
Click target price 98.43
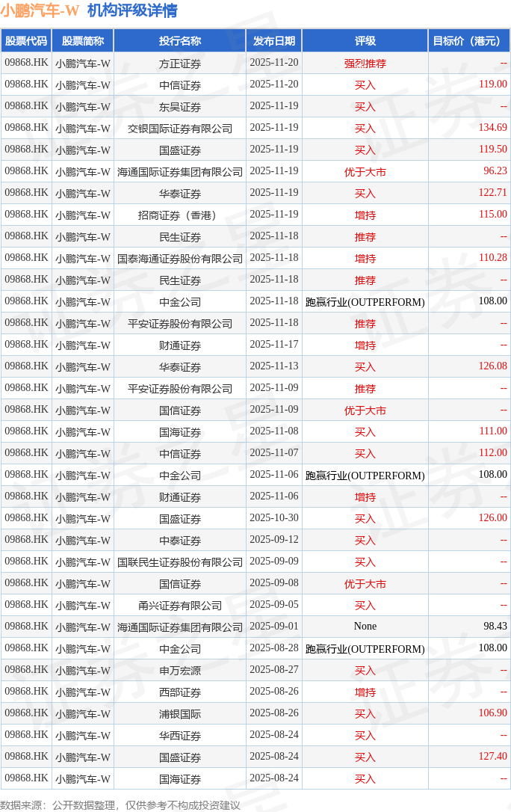(495, 627)
